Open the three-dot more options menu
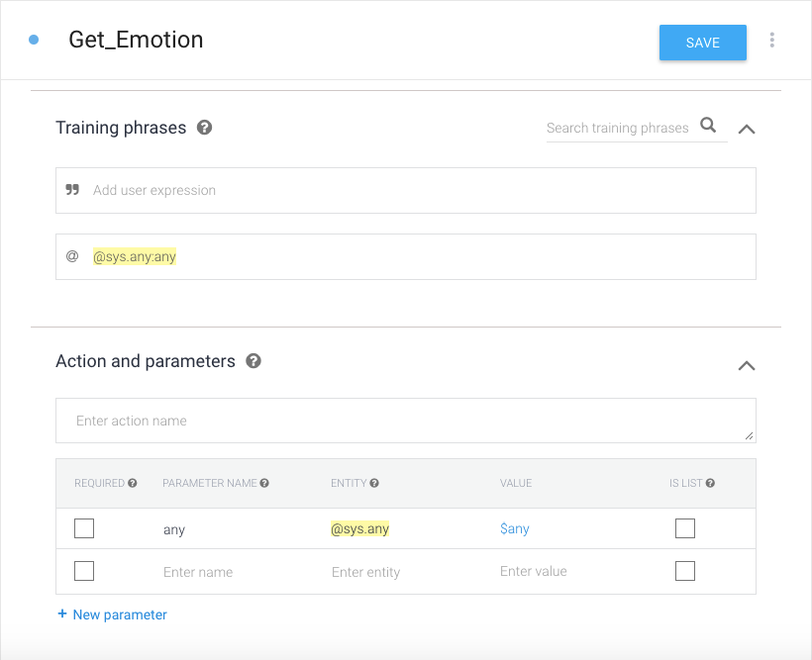This screenshot has width=812, height=660. tap(772, 41)
